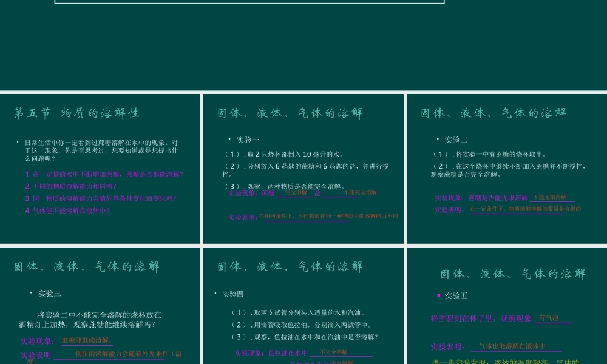Click the 有气泡 underlined answer text
607x364 pixels.
[x=548, y=318]
